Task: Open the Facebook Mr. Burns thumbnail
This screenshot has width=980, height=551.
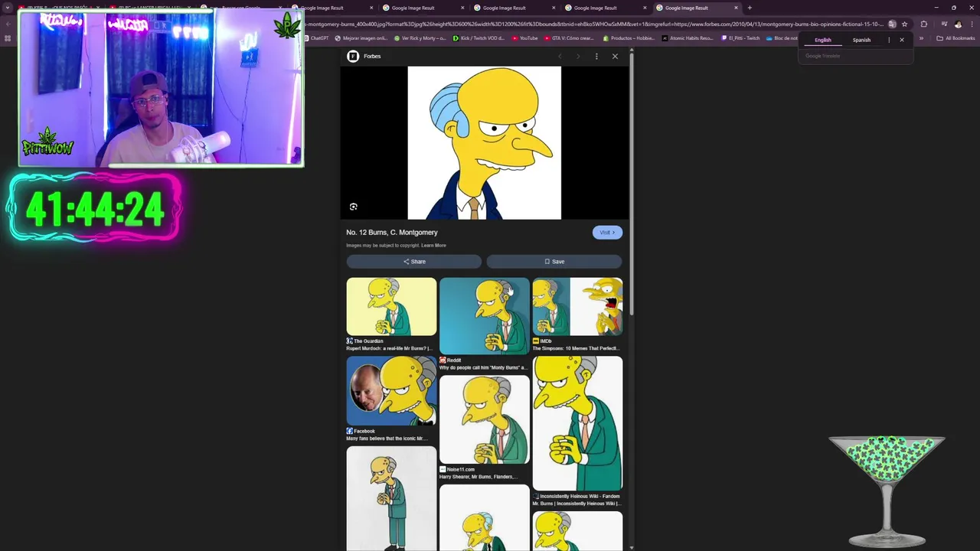Action: [391, 390]
